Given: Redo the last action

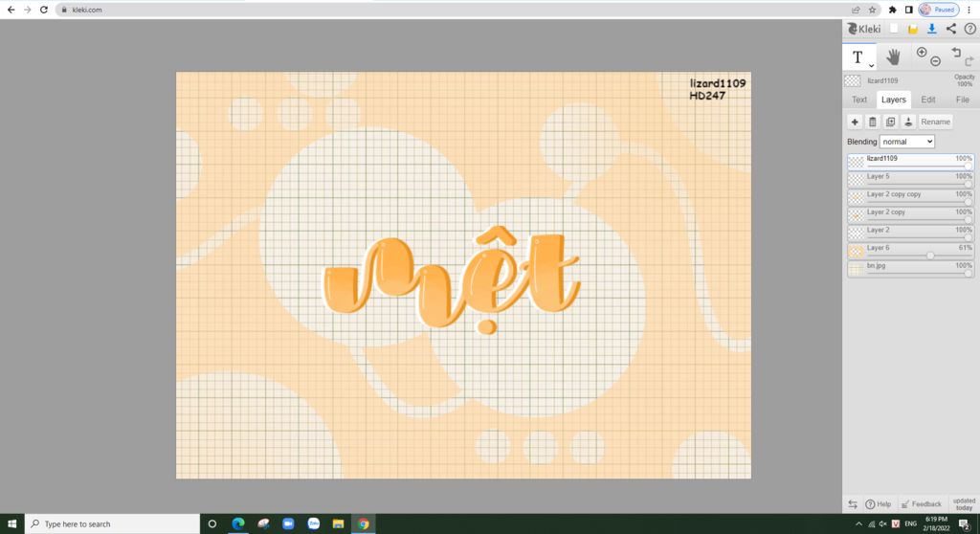Looking at the screenshot, I should [x=969, y=61].
